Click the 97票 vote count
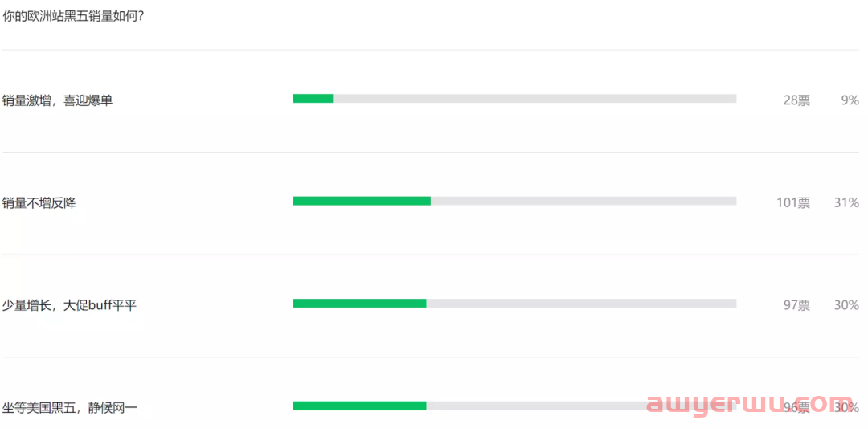This screenshot has height=428, width=868. tap(796, 305)
